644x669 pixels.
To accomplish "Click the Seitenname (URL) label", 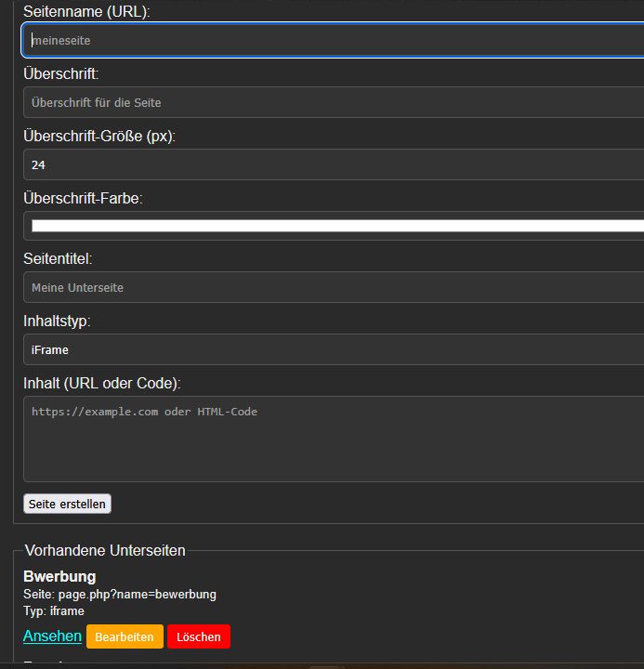I will pos(86,12).
